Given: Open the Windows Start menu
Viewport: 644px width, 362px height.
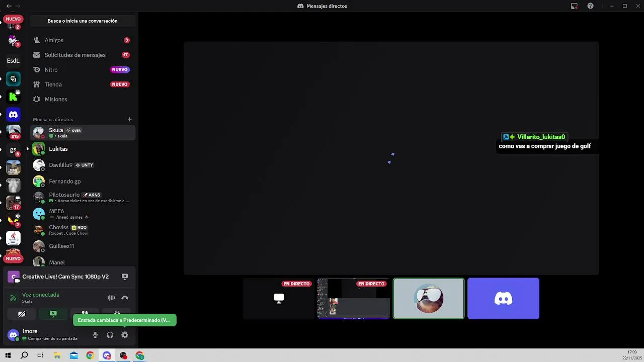Looking at the screenshot, I should point(8,355).
